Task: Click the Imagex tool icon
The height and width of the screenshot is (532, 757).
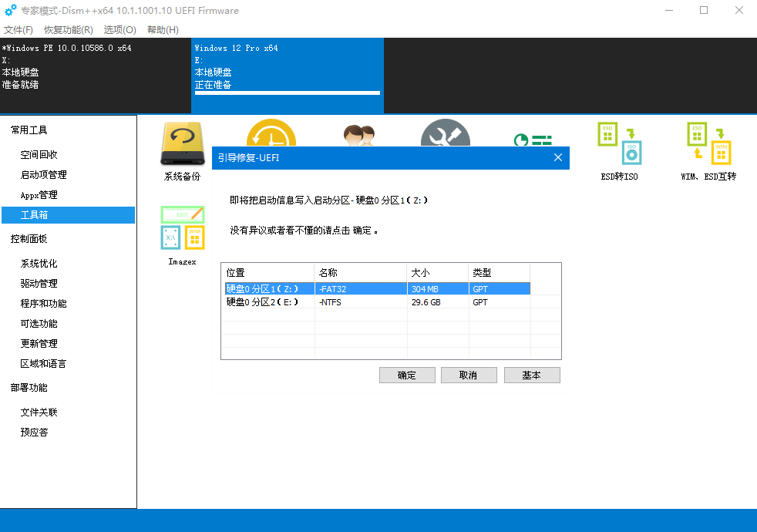Action: (x=183, y=228)
